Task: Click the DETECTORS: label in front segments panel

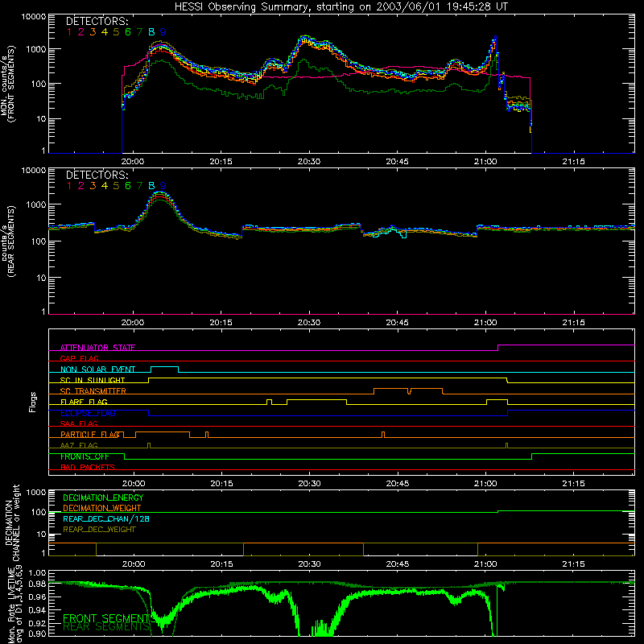Action: (97, 21)
